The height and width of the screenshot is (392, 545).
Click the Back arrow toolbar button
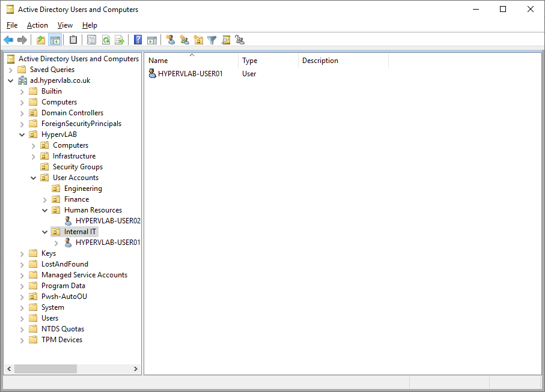coord(8,40)
